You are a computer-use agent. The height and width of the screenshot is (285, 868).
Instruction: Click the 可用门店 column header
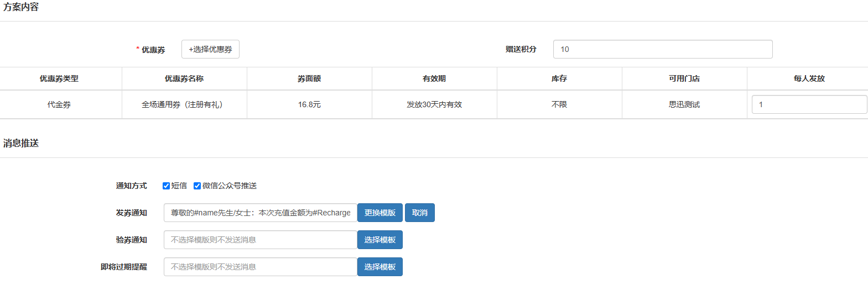(x=684, y=78)
